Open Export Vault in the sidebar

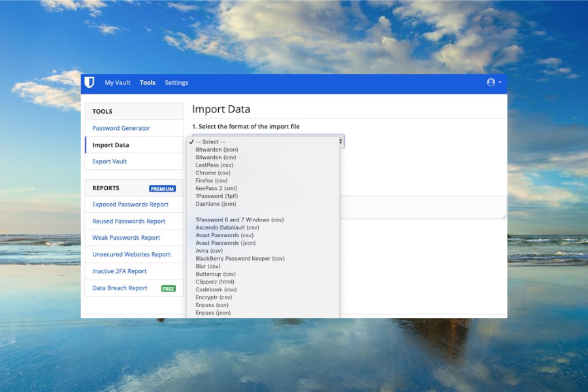(110, 161)
